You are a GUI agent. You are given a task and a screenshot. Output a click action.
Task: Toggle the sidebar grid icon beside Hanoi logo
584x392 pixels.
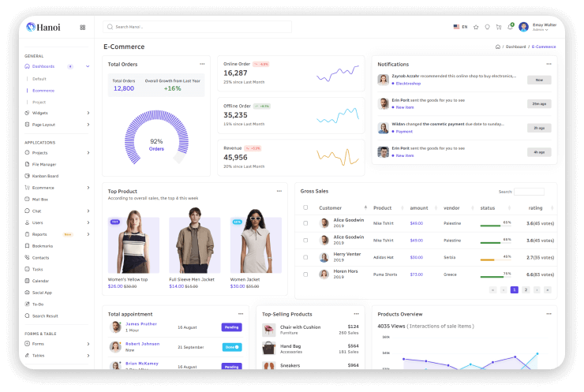[83, 27]
